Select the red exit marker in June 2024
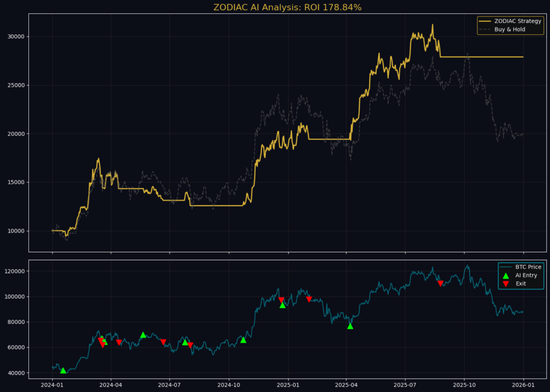Screen dimensions: 550x392 coord(163,342)
